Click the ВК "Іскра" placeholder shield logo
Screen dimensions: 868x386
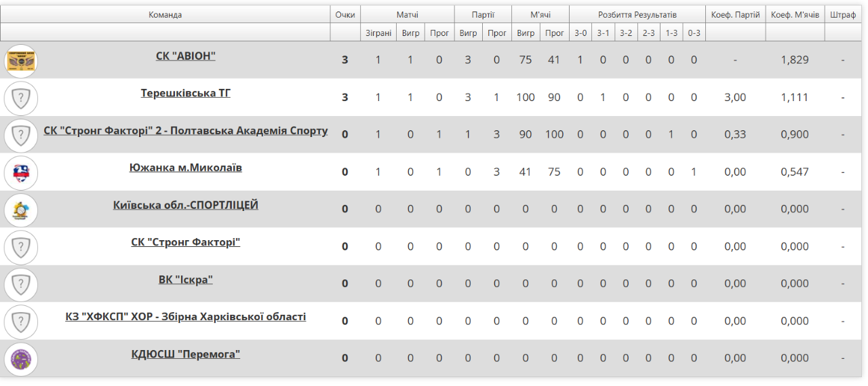click(21, 284)
